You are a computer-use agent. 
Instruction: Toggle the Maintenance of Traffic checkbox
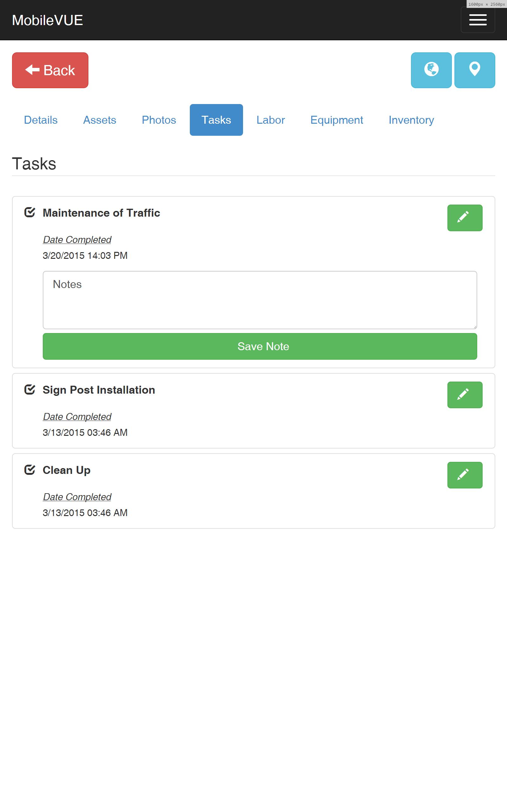(30, 213)
